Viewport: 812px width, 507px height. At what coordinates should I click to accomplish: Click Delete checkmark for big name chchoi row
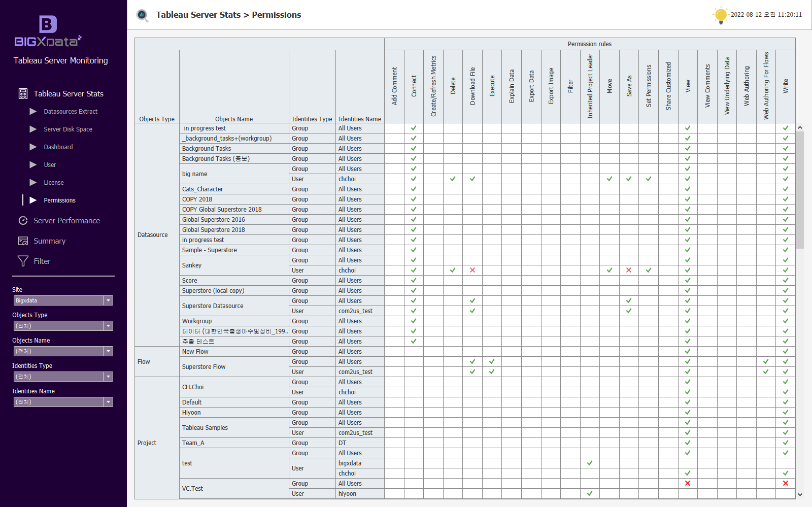(453, 179)
